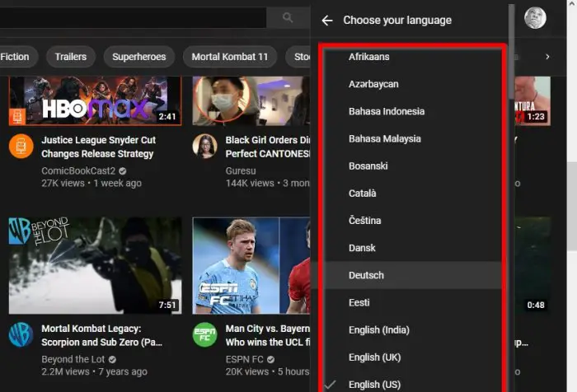Open Man City vs. Bayern video title
Image resolution: width=577 pixels, height=392 pixels.
point(268,335)
